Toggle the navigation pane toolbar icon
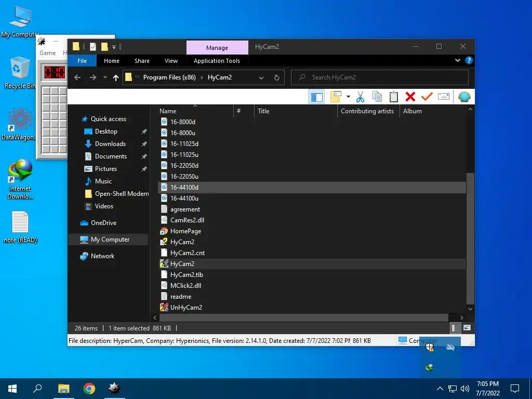The width and height of the screenshot is (532, 399). pyautogui.click(x=316, y=97)
